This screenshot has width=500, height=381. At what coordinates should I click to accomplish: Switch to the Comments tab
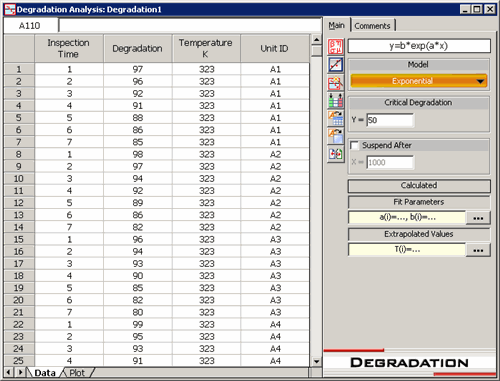tap(372, 26)
